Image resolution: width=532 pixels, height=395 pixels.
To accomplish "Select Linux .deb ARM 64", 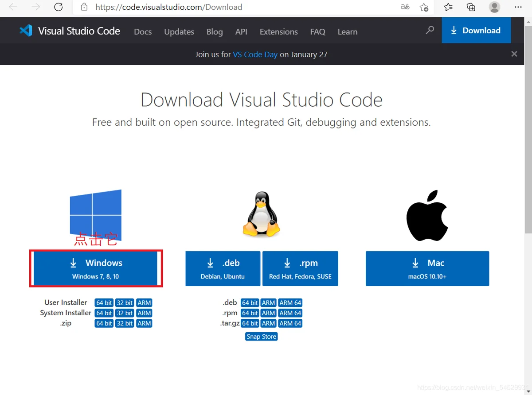I will click(x=290, y=303).
